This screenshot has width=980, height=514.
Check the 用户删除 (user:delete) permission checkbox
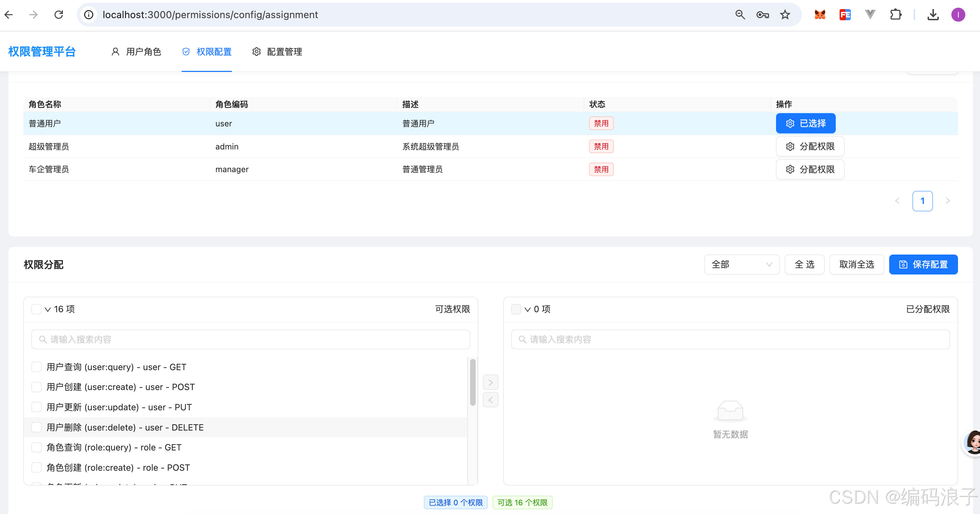pos(37,427)
